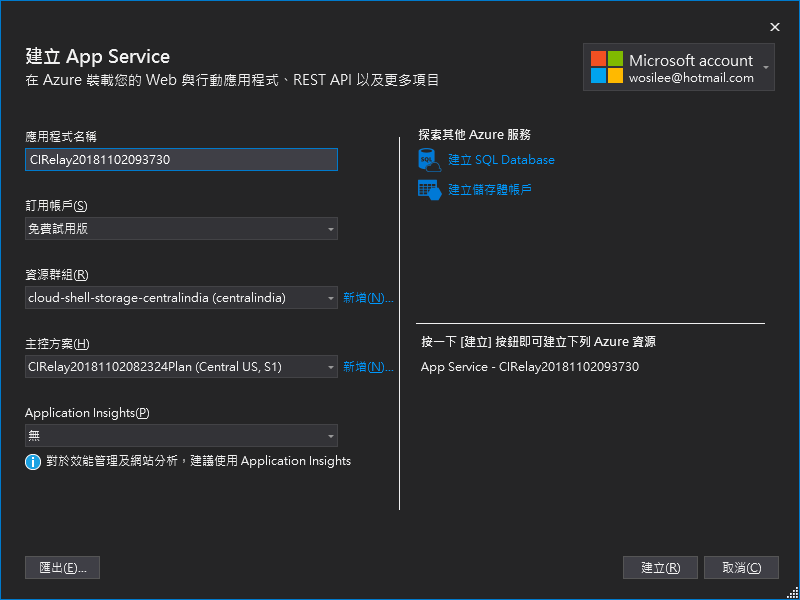Click the SQL Database icon
The image size is (800, 600).
[429, 160]
